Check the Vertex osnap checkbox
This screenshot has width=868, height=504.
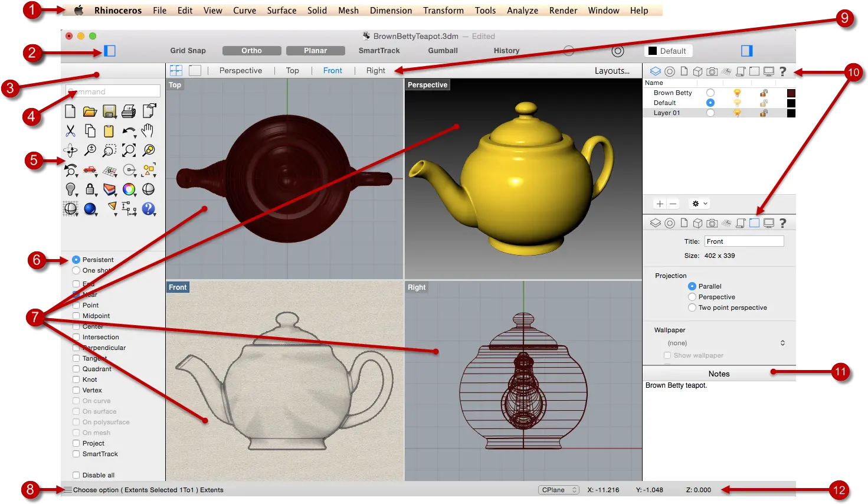click(76, 390)
